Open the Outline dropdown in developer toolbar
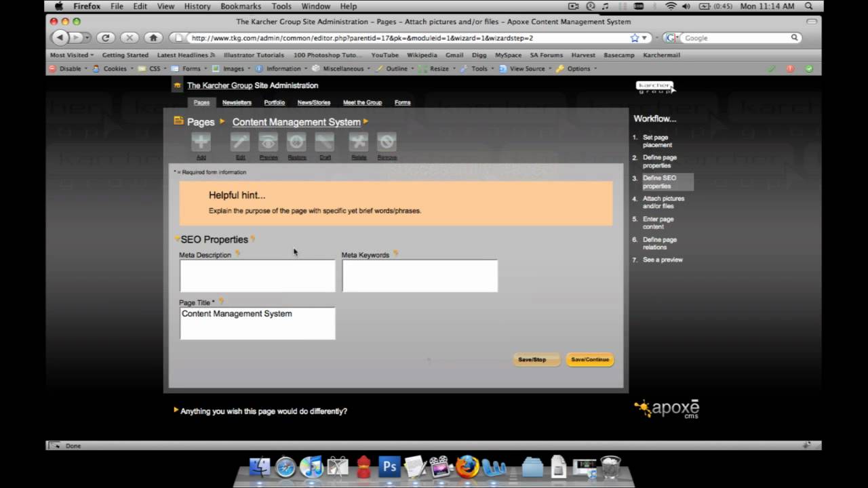 [395, 68]
